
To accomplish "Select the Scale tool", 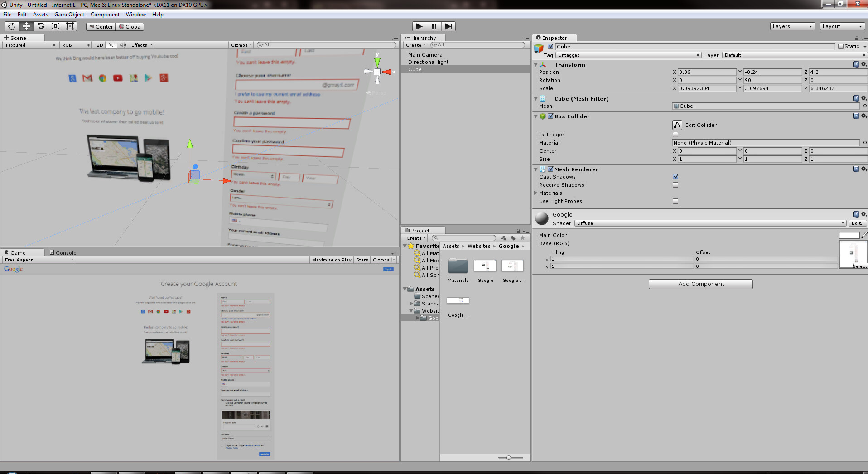I will click(x=55, y=26).
